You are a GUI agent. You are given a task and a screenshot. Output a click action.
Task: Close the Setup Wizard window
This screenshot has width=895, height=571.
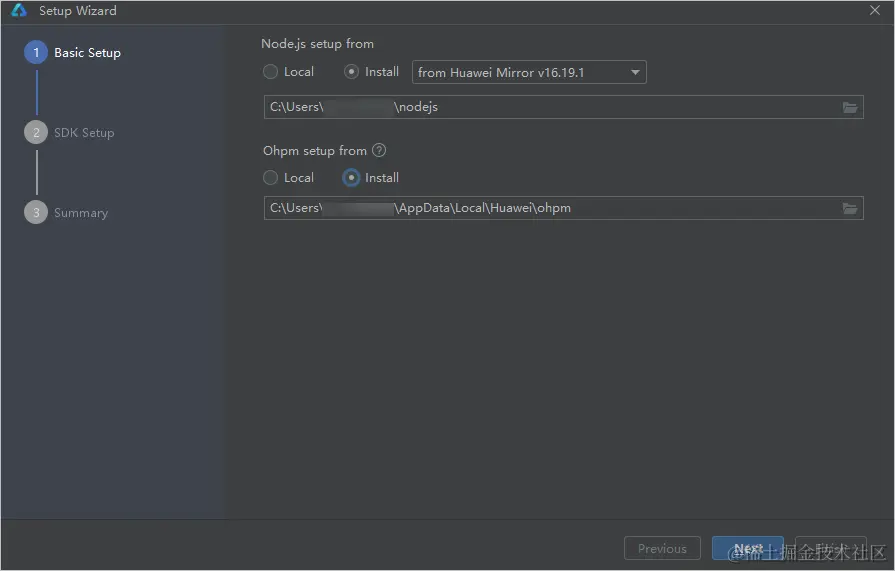click(874, 10)
